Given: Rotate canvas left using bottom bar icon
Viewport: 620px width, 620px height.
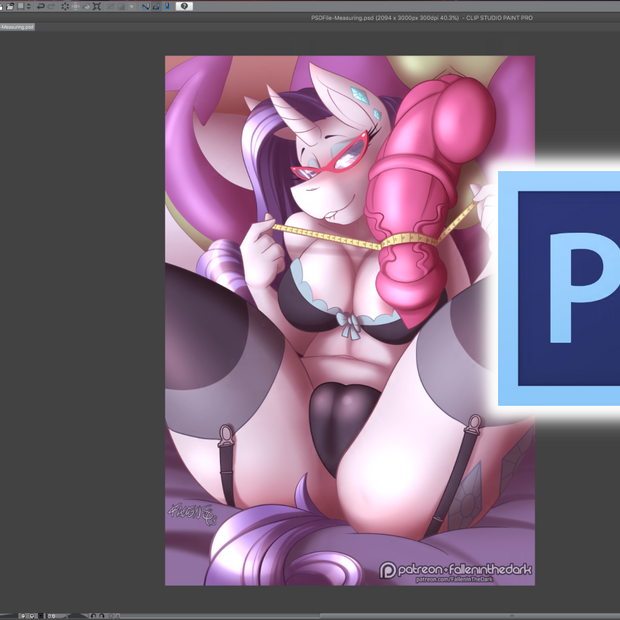Looking at the screenshot, I should 93,616.
